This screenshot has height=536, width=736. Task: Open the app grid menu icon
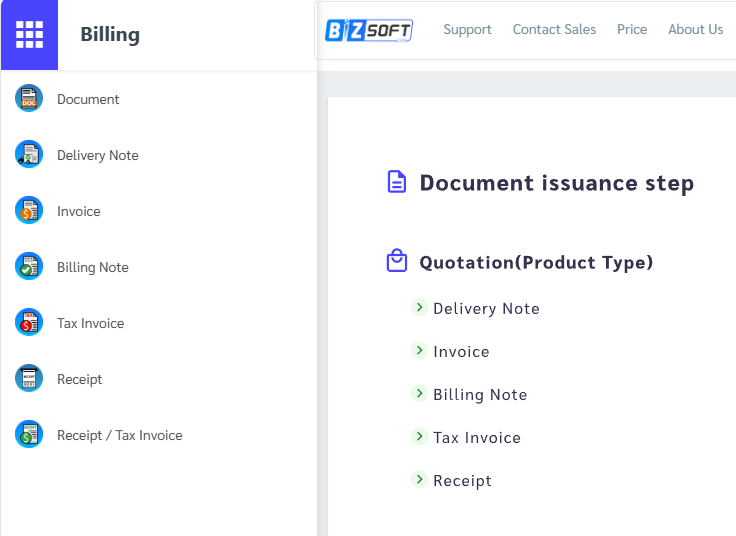pos(29,34)
